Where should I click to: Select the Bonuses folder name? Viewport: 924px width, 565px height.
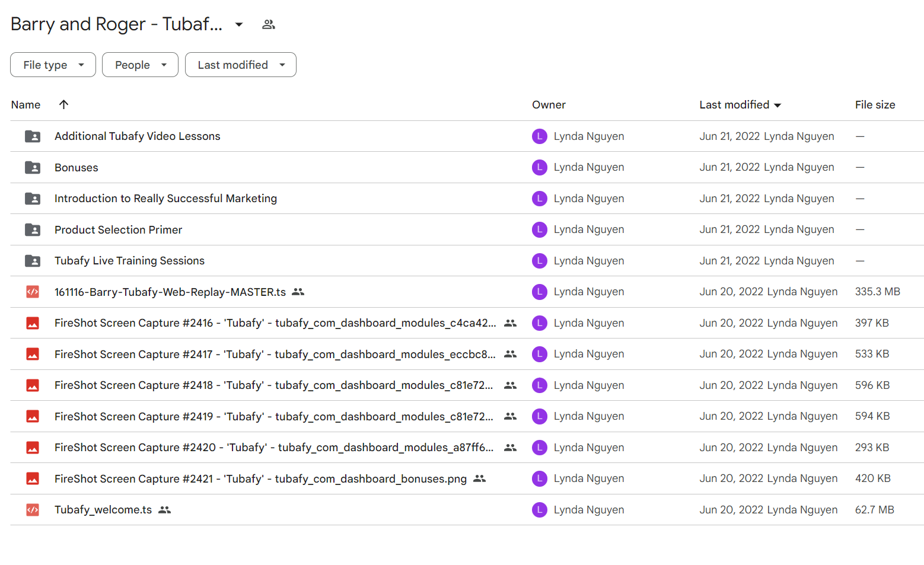click(x=77, y=167)
